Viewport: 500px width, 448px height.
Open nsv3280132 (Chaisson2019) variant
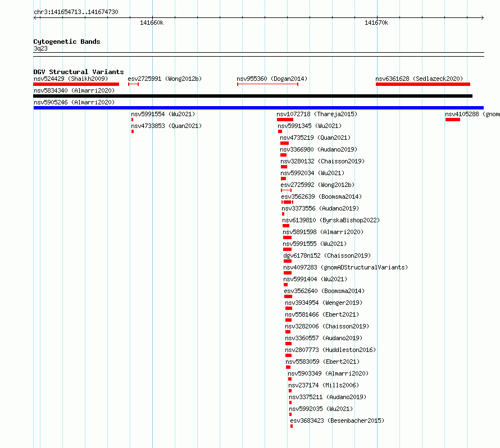(322, 161)
